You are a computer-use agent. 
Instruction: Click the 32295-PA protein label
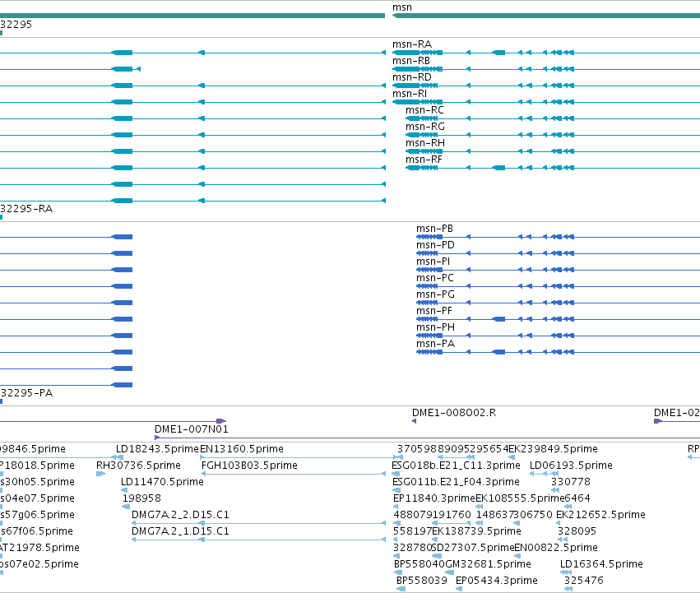tap(26, 393)
